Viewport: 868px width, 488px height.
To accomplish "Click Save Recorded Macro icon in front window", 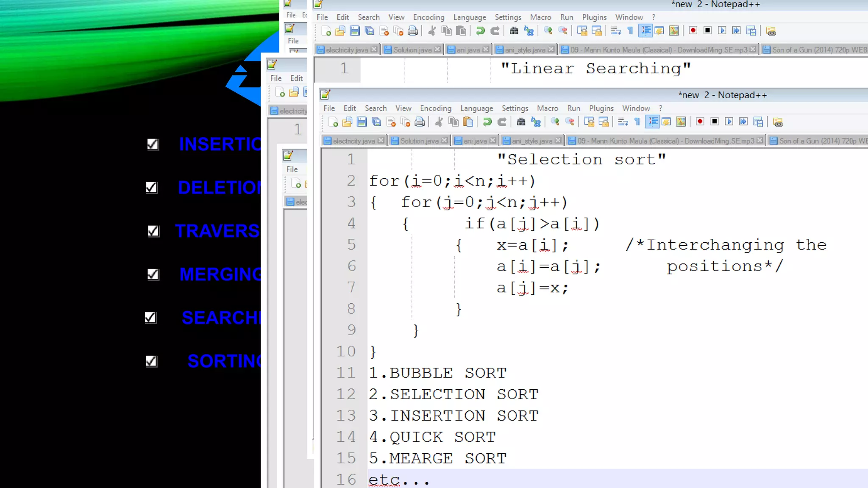I will click(758, 122).
